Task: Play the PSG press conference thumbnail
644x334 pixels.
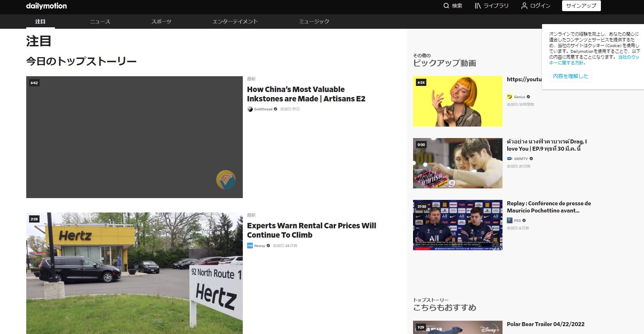Action: 458,225
